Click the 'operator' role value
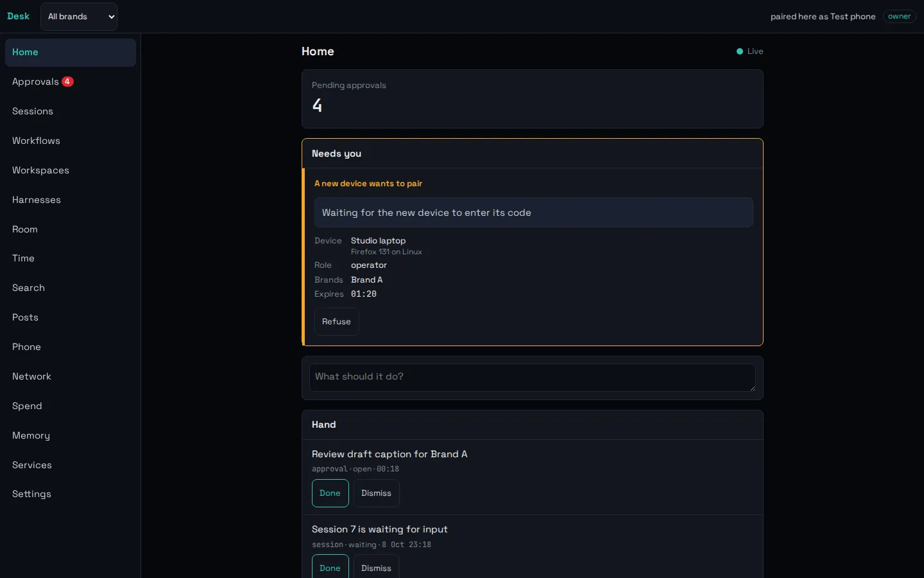924x578 pixels. pos(369,265)
